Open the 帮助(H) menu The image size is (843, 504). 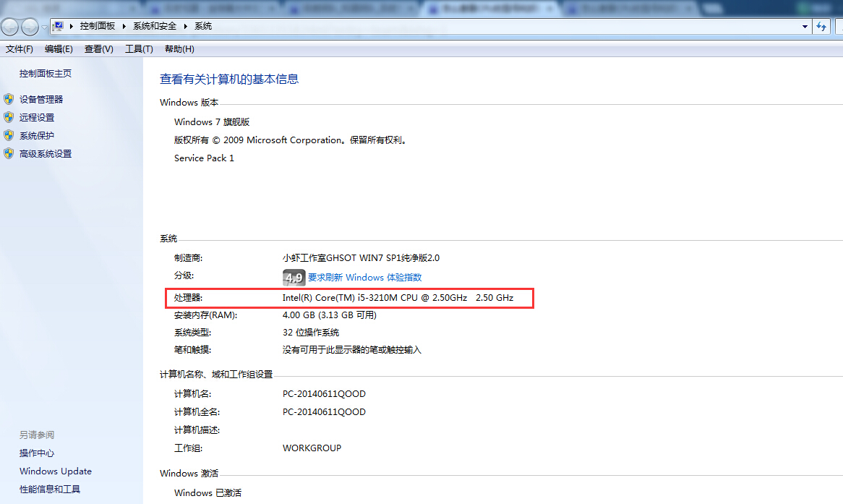(x=179, y=49)
